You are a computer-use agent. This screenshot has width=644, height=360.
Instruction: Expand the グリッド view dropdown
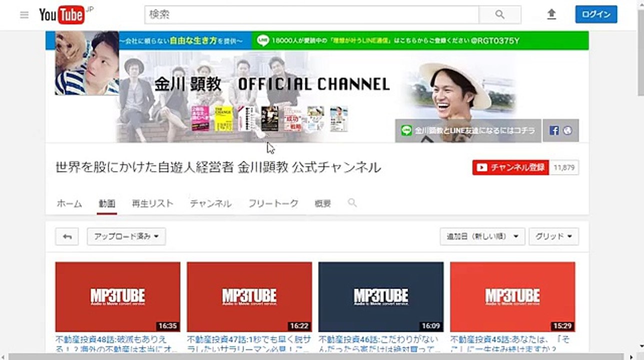point(554,236)
